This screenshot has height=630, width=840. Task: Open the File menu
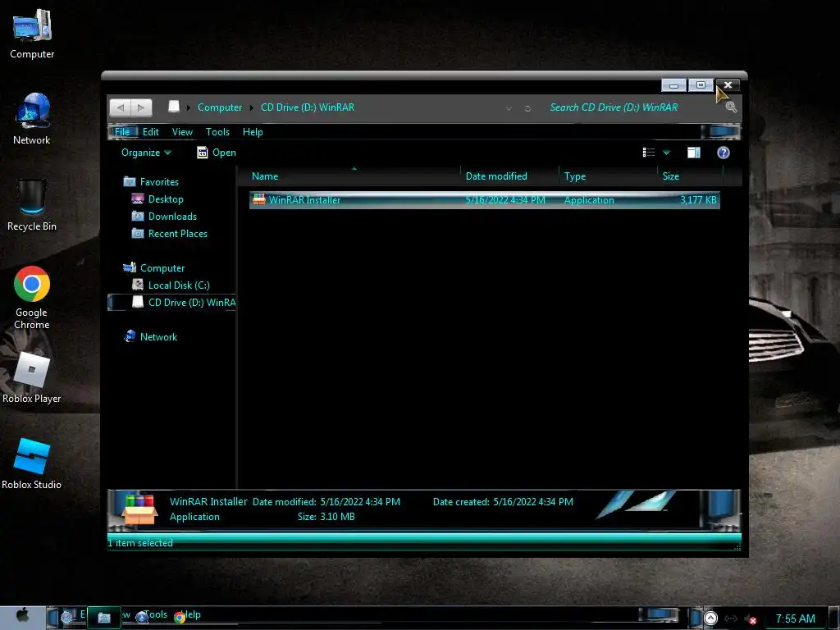click(x=122, y=132)
